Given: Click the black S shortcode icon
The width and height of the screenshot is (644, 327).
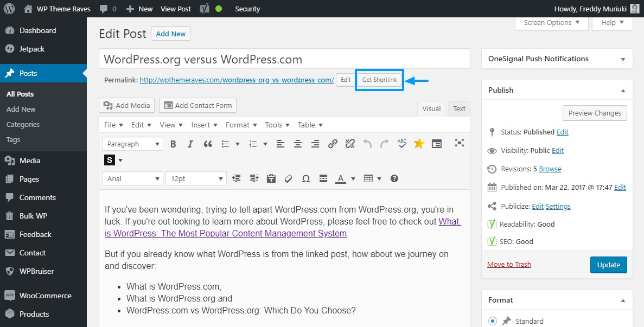Looking at the screenshot, I should (109, 160).
